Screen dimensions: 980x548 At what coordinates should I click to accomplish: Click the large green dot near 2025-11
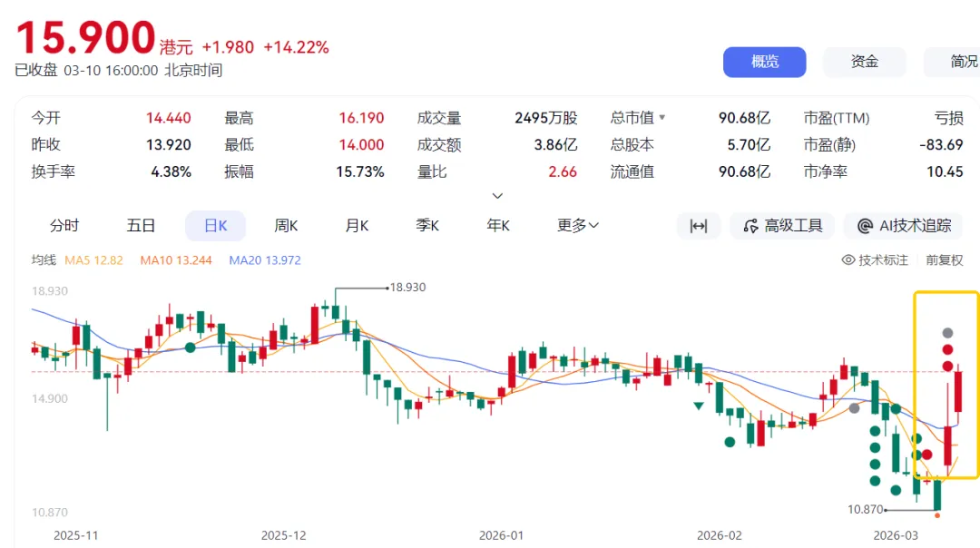(190, 347)
